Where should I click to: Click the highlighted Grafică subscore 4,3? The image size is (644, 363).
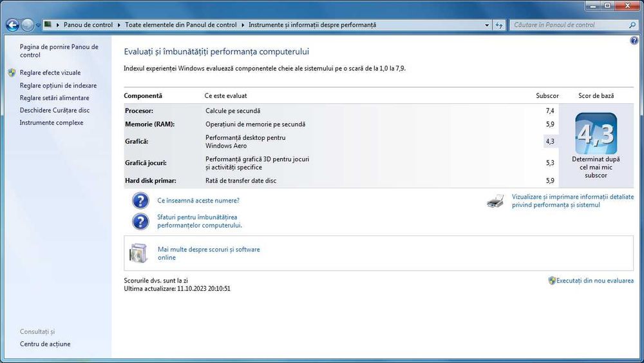click(550, 141)
